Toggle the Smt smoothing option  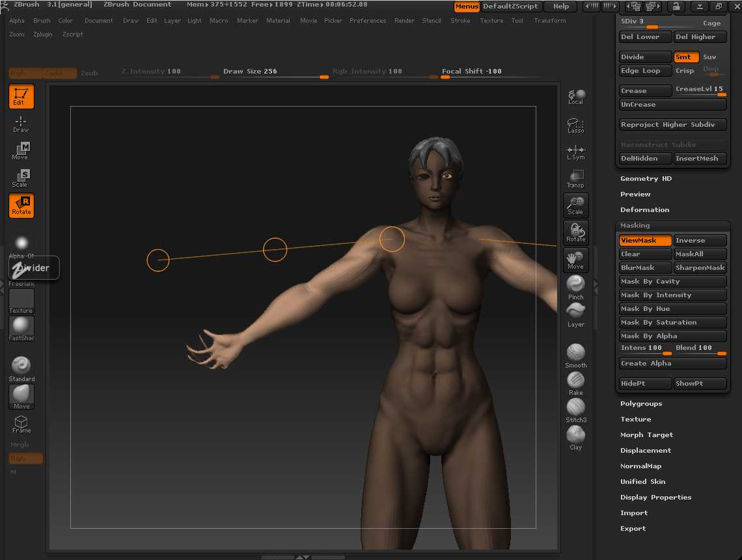click(686, 57)
